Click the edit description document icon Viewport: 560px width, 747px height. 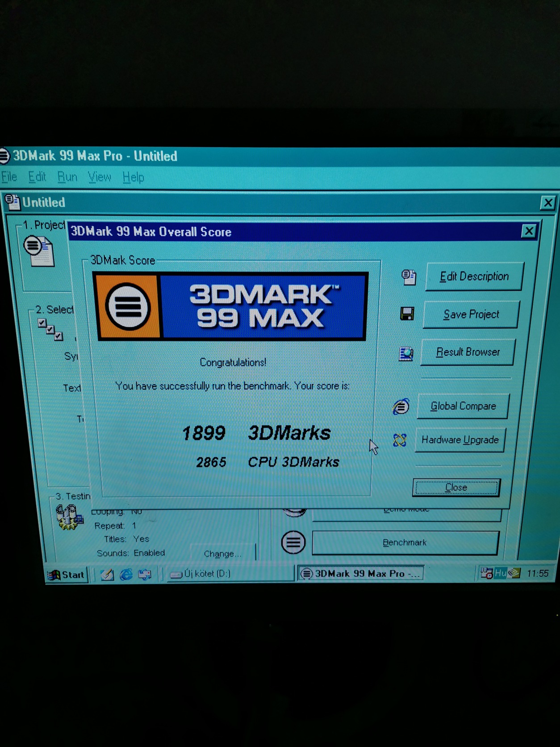click(409, 277)
